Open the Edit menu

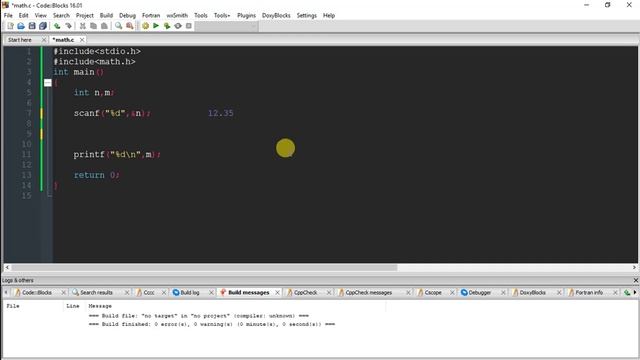point(24,16)
